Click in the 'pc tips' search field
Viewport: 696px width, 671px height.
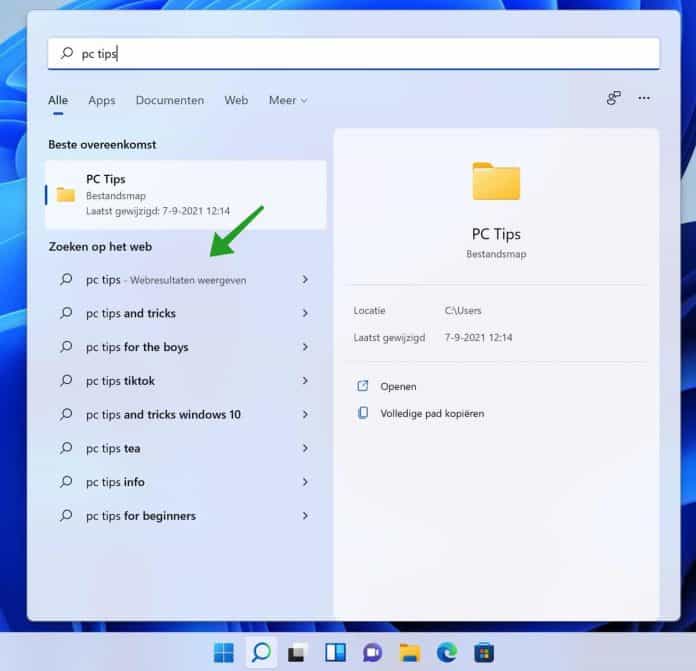tap(353, 53)
